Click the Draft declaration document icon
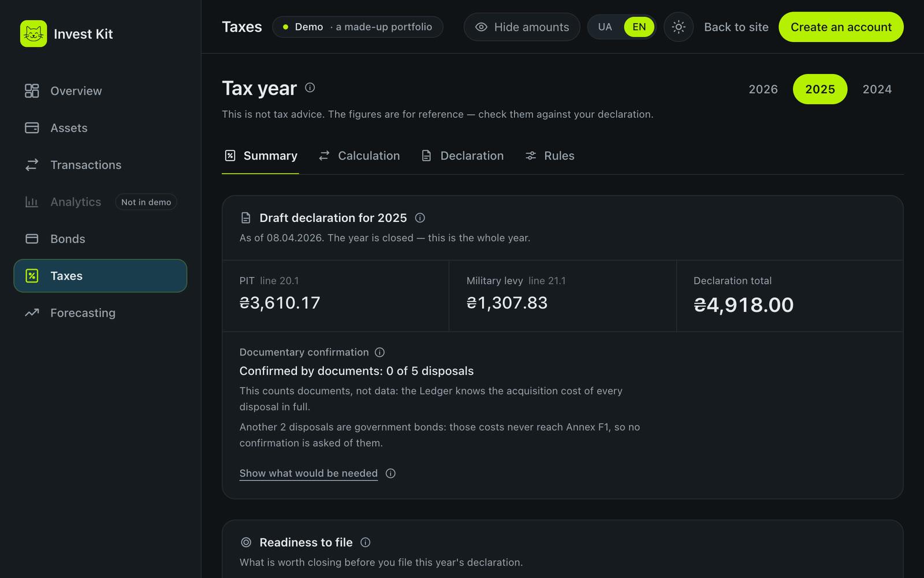924x578 pixels. (x=246, y=218)
